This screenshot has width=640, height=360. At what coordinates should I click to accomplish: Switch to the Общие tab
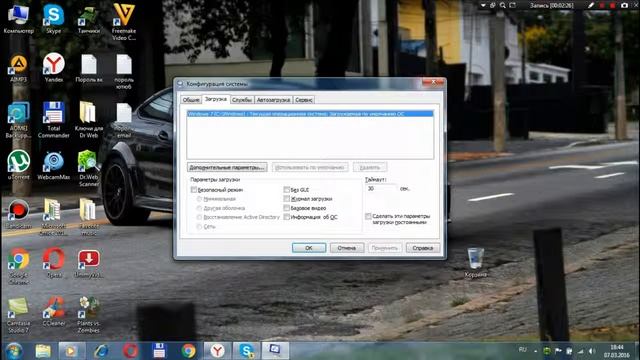coord(191,100)
